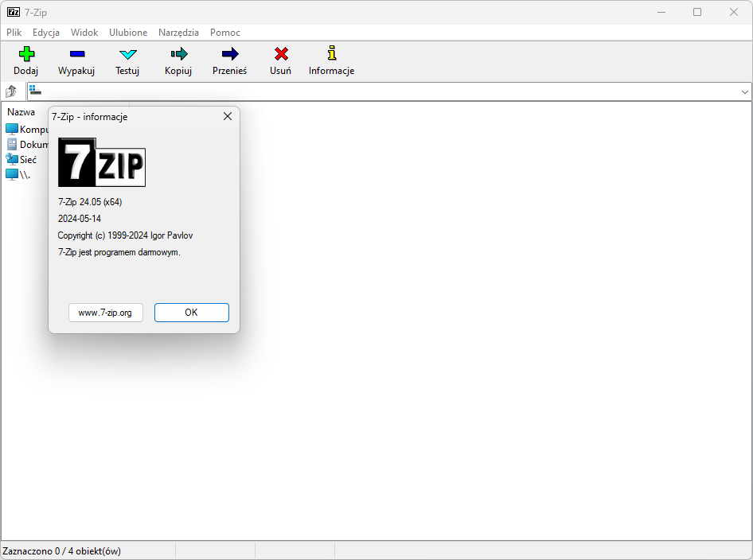Select the Sieć network icon
The height and width of the screenshot is (560, 753).
coord(11,159)
